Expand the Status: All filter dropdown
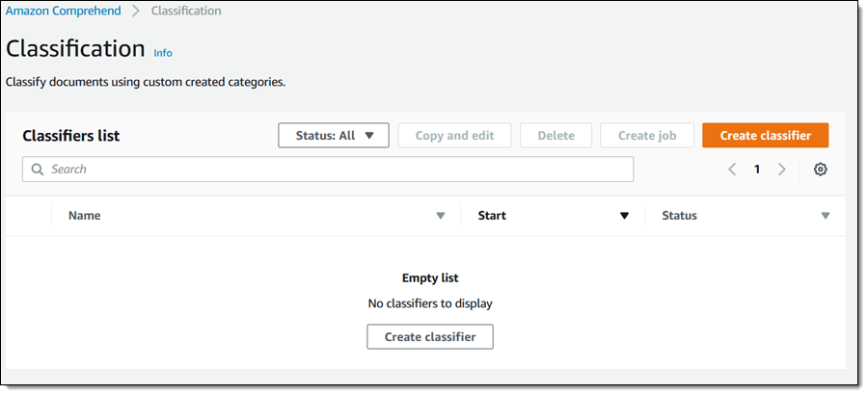Viewport: 868px width, 395px height. (x=333, y=136)
